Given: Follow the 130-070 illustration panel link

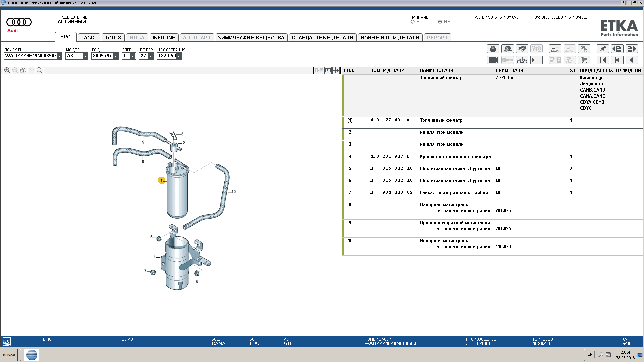Looking at the screenshot, I should point(503,247).
